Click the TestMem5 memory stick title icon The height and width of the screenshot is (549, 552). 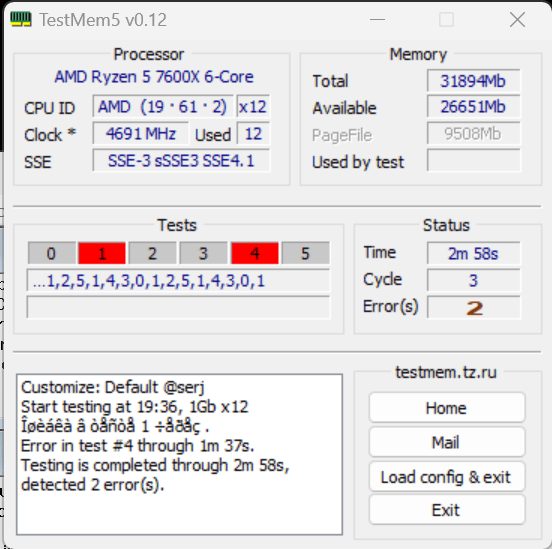[21, 19]
